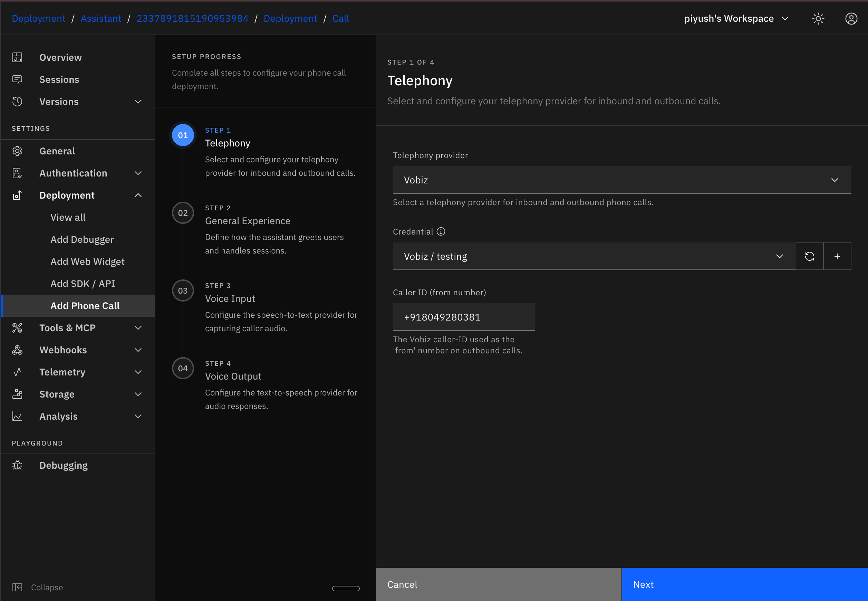This screenshot has width=868, height=601.
Task: Select Add Phone Call item
Action: (78, 306)
